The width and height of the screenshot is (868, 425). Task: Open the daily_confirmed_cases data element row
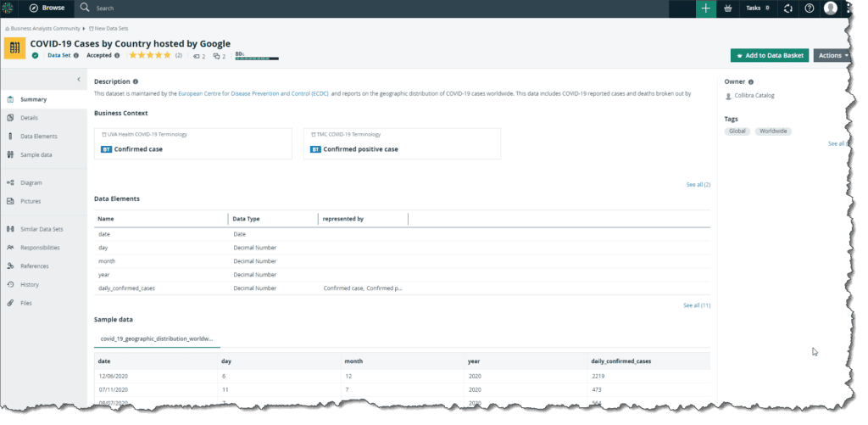pos(402,288)
